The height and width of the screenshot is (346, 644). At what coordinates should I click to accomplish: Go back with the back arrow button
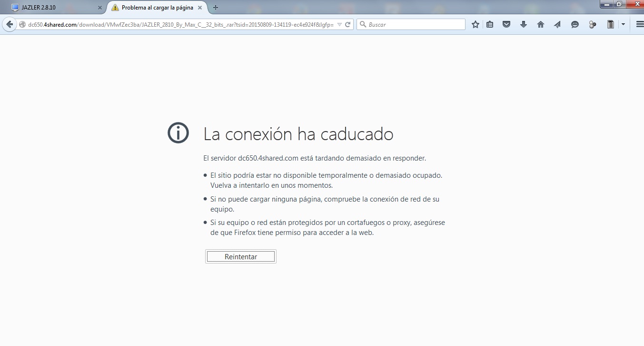point(9,24)
